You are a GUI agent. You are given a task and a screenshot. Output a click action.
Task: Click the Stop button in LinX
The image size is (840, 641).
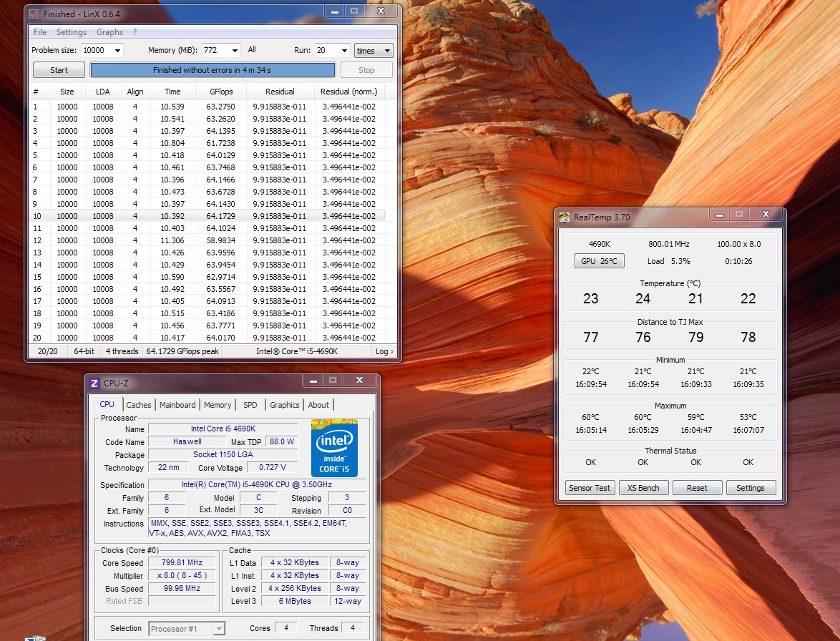click(x=366, y=70)
